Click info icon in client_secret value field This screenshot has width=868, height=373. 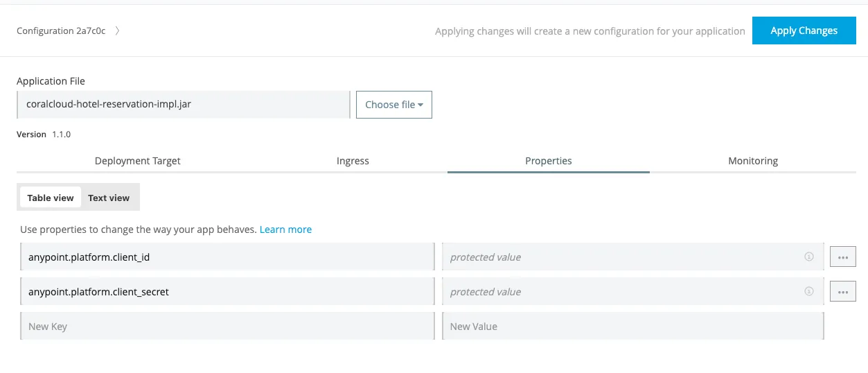808,291
